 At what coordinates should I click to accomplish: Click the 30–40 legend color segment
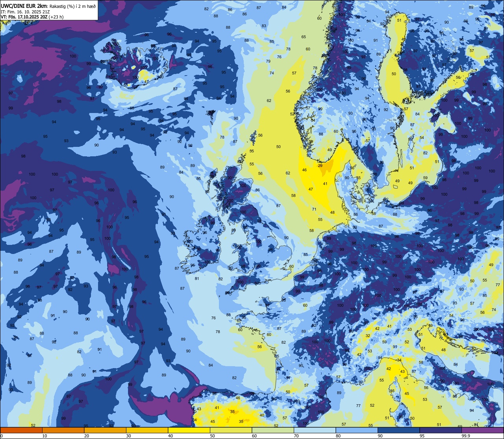point(147,430)
